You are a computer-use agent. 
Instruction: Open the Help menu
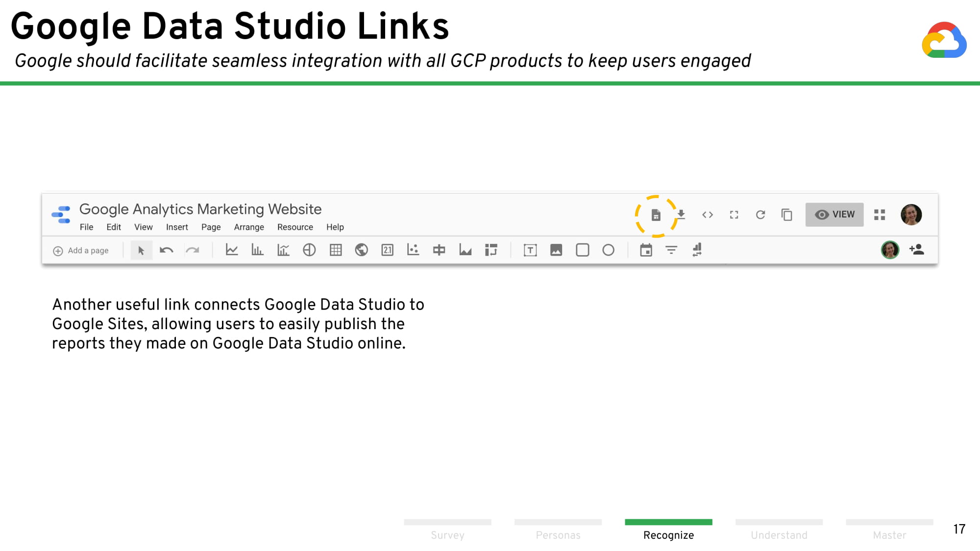pyautogui.click(x=335, y=227)
